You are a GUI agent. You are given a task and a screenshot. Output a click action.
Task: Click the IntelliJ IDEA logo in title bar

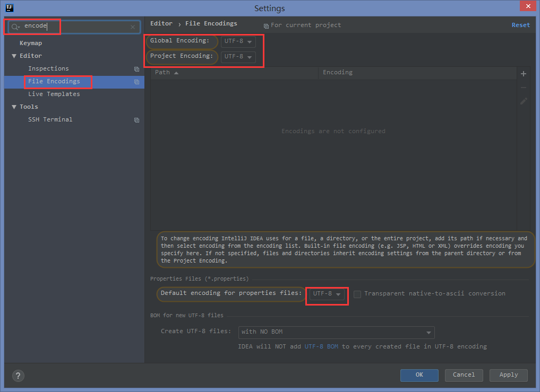click(x=10, y=7)
